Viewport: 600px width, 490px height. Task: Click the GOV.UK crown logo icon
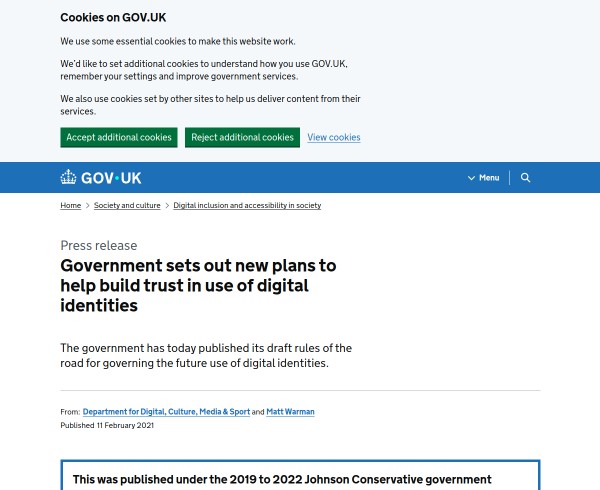click(x=69, y=178)
